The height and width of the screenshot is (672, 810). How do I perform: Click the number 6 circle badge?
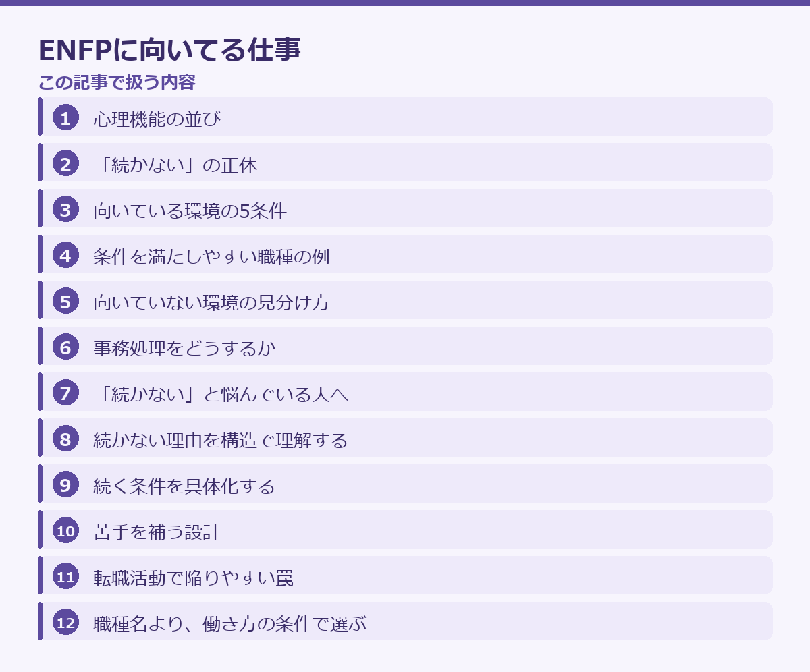pos(65,348)
